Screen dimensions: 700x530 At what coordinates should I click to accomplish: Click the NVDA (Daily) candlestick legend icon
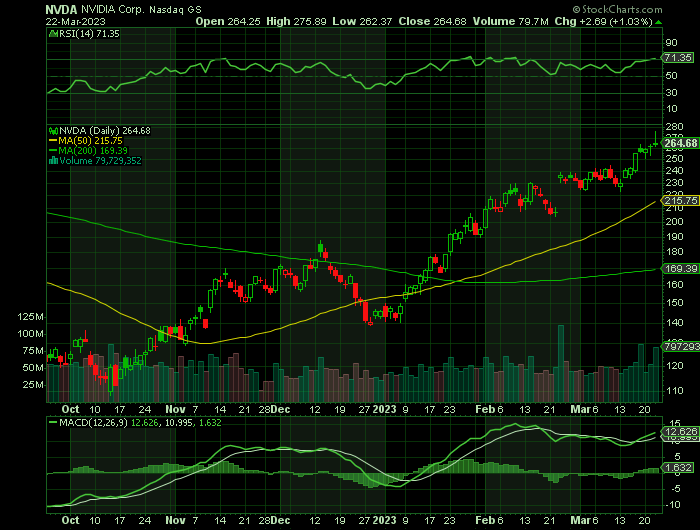point(53,131)
